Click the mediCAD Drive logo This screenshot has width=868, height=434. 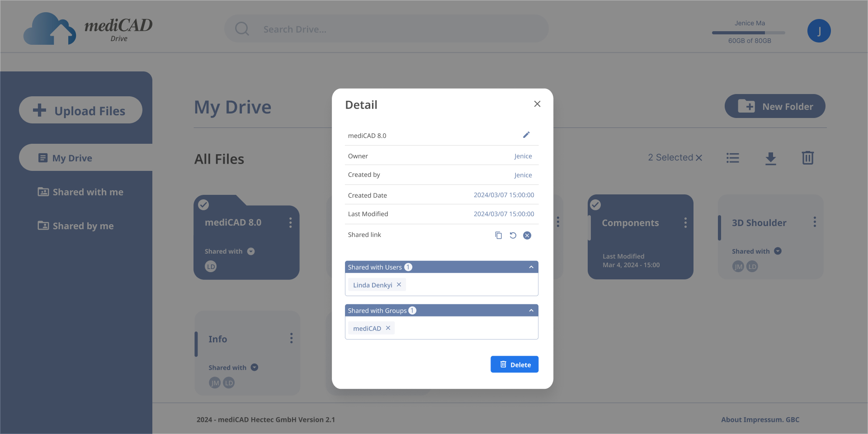88,28
